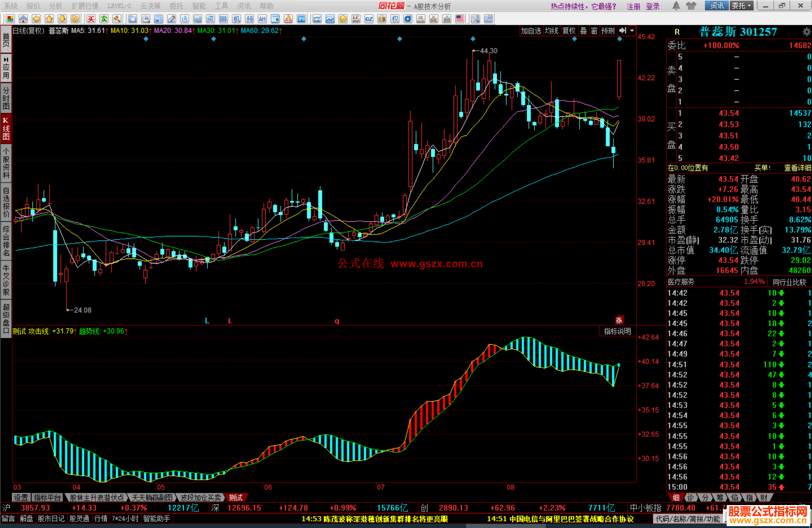Image resolution: width=812 pixels, height=528 pixels.
Task: Toggle 复权 price adjustment on the chart
Action: (x=569, y=31)
